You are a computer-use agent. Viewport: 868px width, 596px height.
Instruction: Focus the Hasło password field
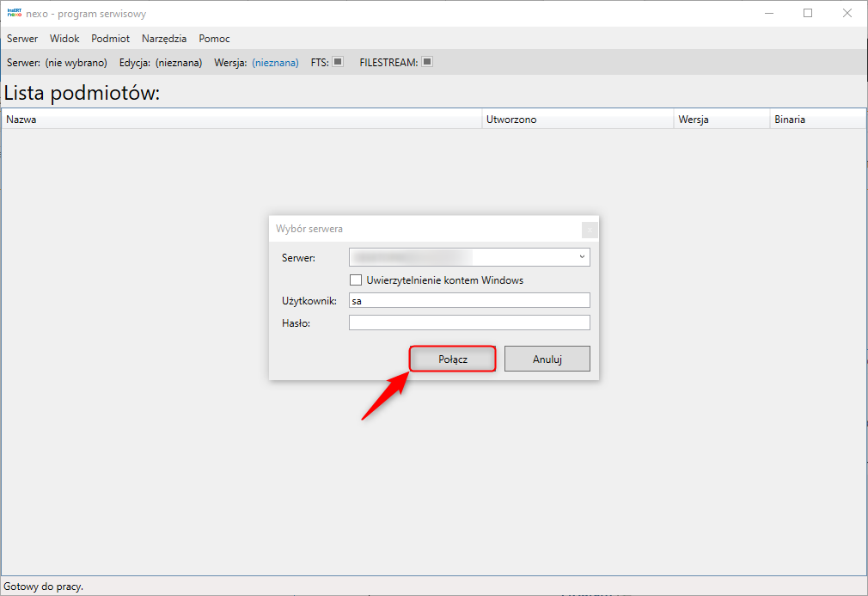469,323
